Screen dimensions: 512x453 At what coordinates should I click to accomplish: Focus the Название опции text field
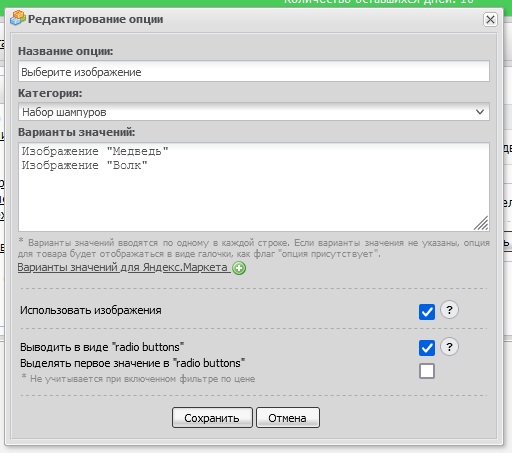[x=254, y=71]
